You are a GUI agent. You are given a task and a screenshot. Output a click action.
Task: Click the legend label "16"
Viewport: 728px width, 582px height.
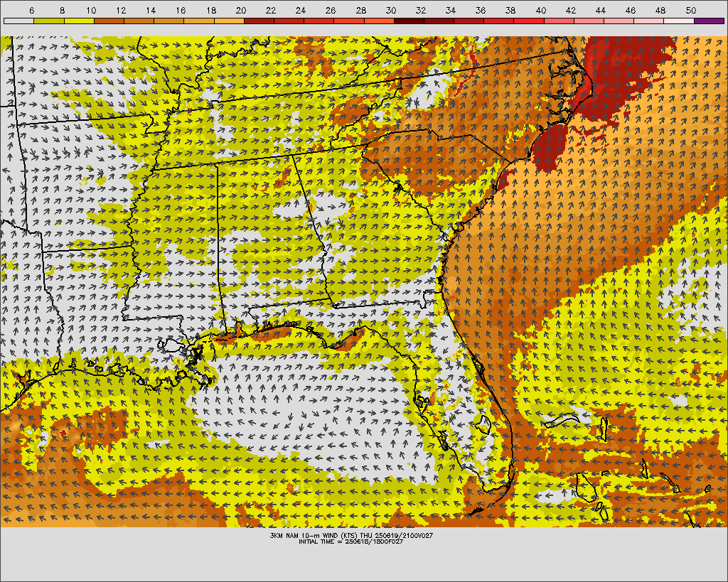click(x=181, y=10)
